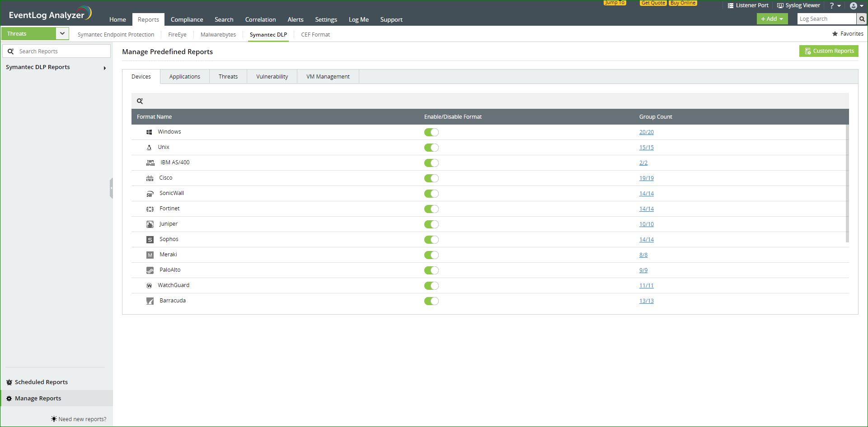This screenshot has height=427, width=868.
Task: Click the Manage Reports gear icon
Action: click(x=9, y=399)
